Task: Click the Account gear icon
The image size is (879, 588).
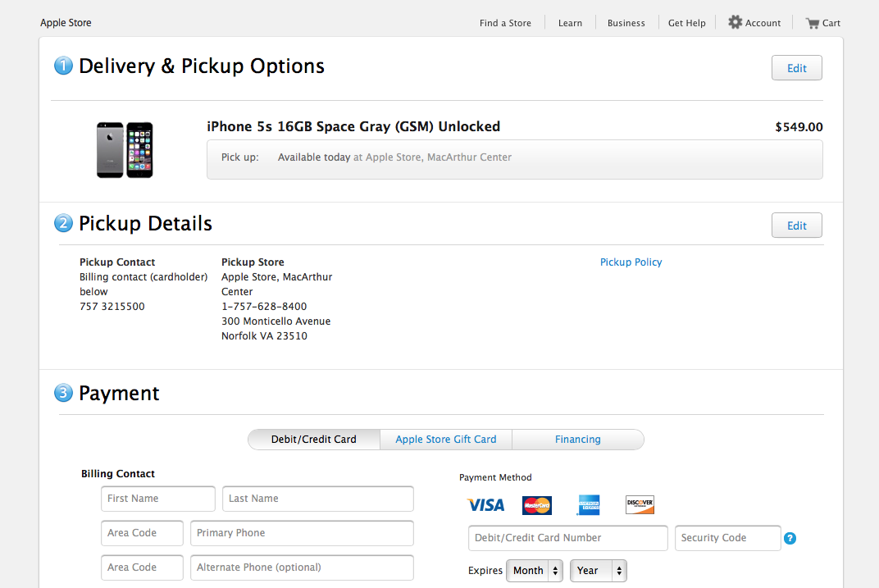Action: pyautogui.click(x=736, y=22)
